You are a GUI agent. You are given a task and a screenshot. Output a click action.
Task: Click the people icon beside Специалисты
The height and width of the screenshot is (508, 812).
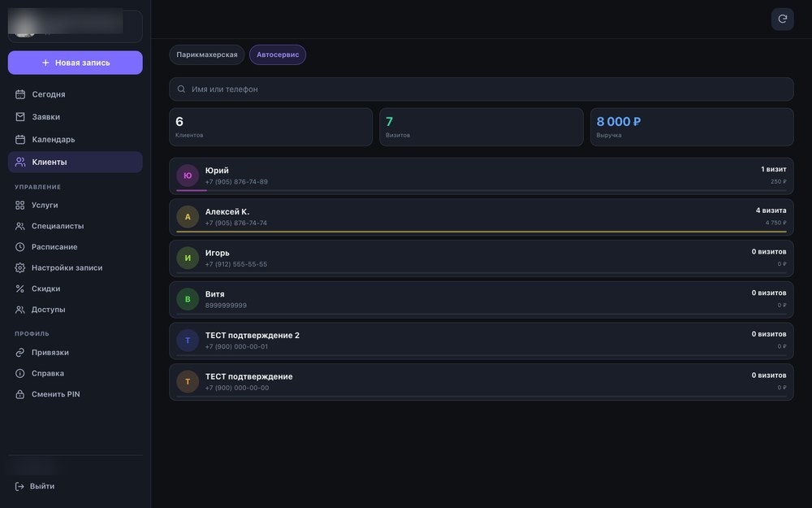pyautogui.click(x=19, y=226)
